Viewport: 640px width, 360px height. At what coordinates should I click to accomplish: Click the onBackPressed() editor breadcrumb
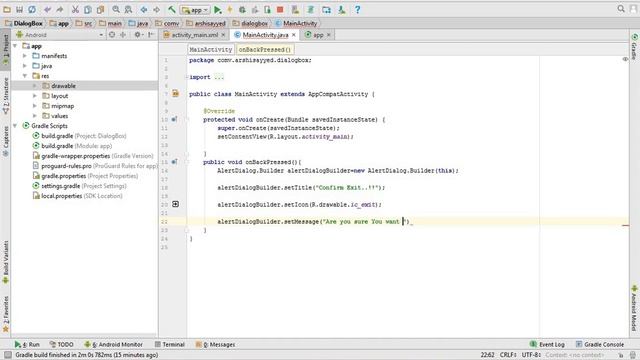point(264,49)
